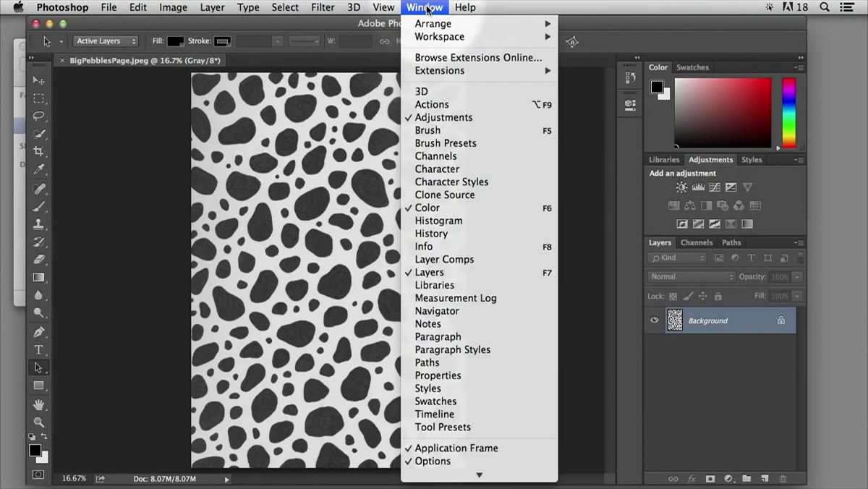Open the Active Layers dropdown
Image resolution: width=868 pixels, height=489 pixels.
(x=106, y=41)
